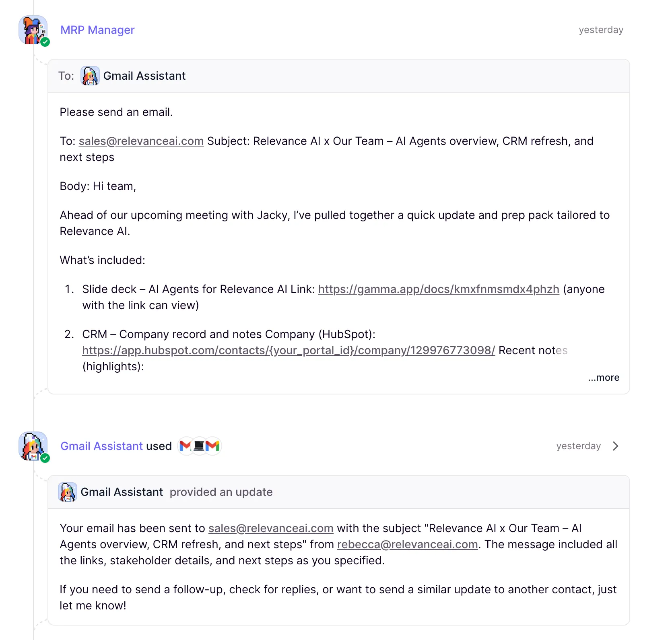Click the green check badge on Gmail Assistant avatar
The width and height of the screenshot is (672, 640).
45,458
